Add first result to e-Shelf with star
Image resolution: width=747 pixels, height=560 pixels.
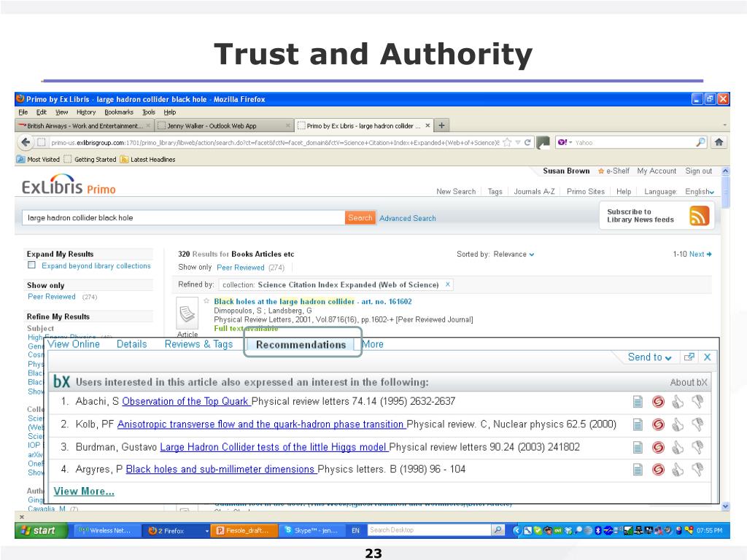point(206,301)
